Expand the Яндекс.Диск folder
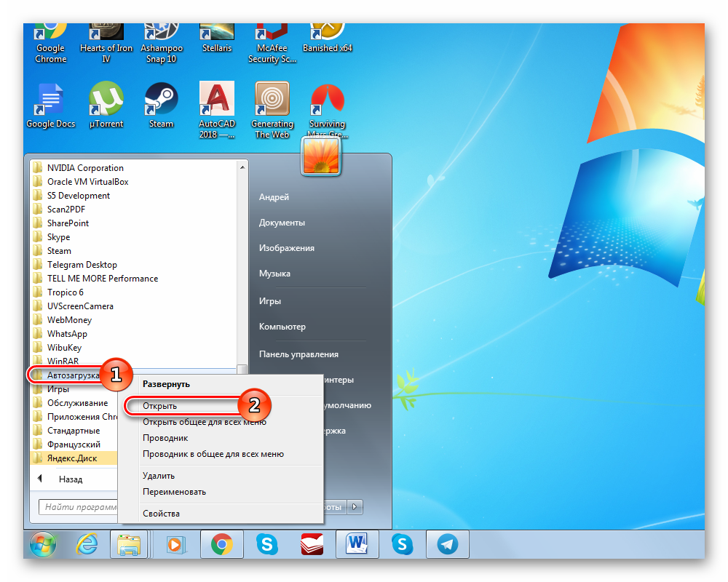This screenshot has width=728, height=582. (71, 458)
